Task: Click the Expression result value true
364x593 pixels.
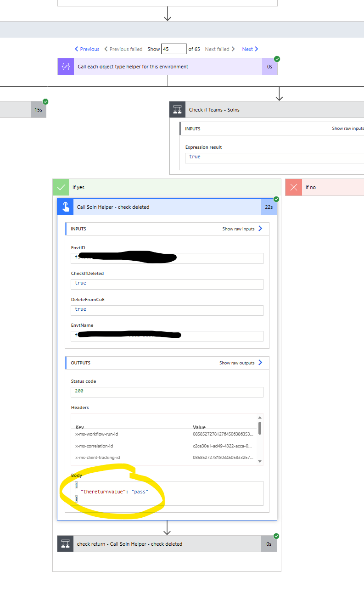Action: tap(274, 158)
